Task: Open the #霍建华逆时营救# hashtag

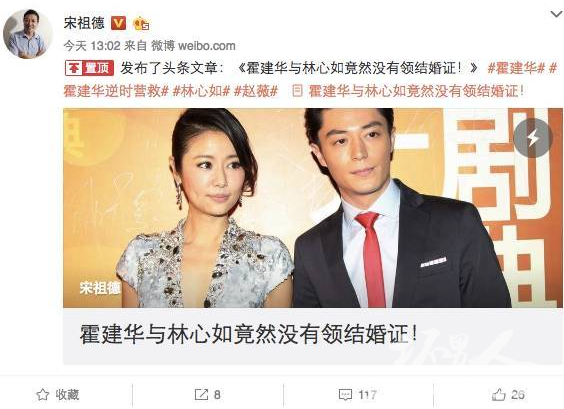Action: 116,91
